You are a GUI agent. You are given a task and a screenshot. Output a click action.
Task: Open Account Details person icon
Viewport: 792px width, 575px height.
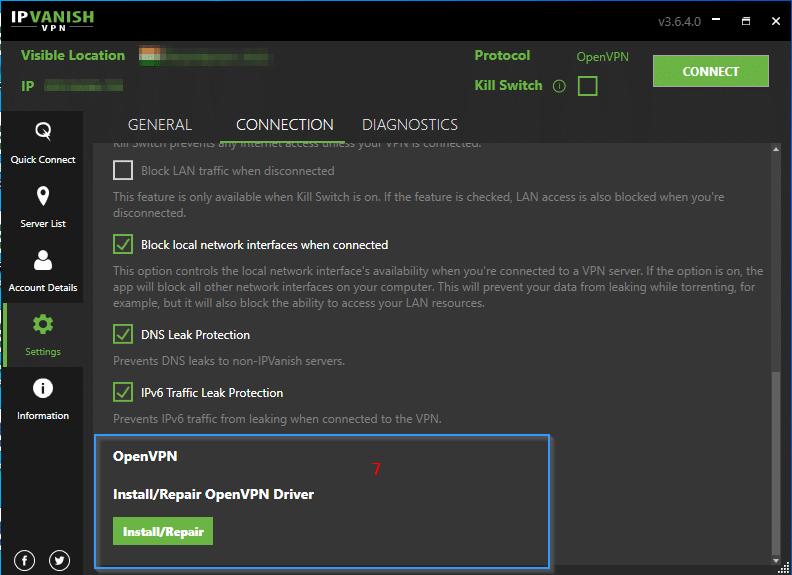click(x=43, y=260)
